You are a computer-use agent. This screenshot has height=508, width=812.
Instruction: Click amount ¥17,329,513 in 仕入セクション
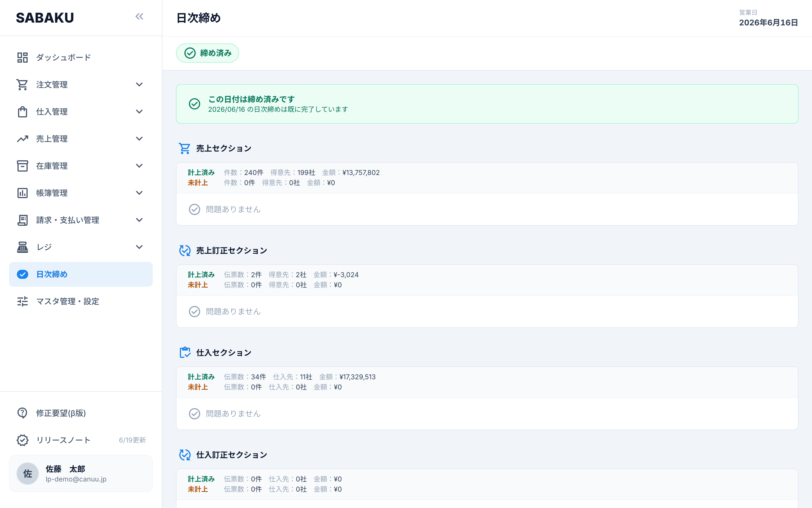[x=357, y=377]
